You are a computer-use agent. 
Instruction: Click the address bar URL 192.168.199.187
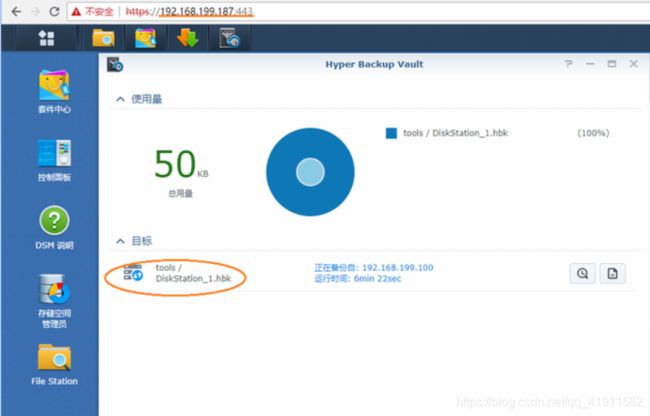[x=198, y=12]
